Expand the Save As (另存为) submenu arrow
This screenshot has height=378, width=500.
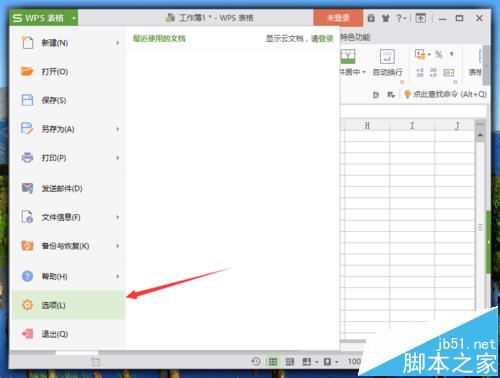point(118,129)
